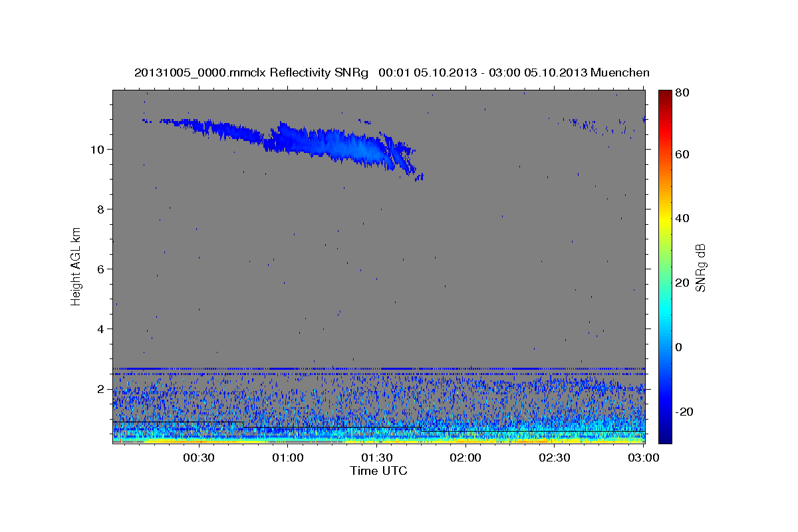Click the colorbar value 20 on the scale
This screenshot has width=798, height=532.
tap(683, 283)
